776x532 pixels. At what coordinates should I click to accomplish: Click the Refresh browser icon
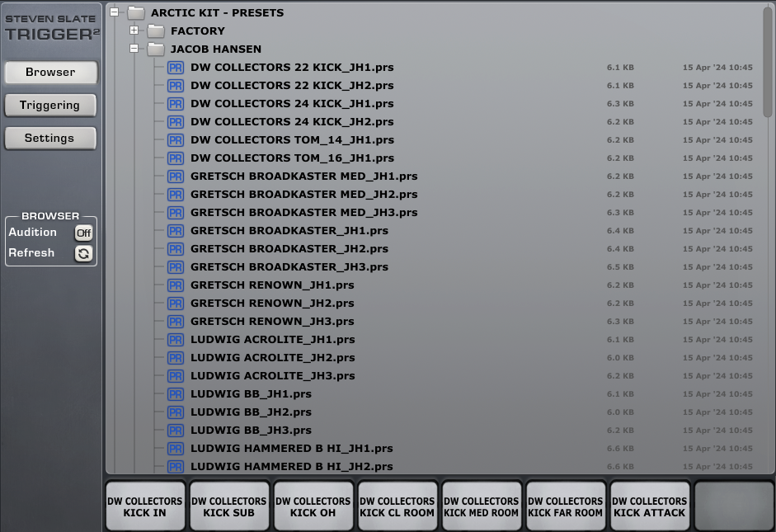83,253
